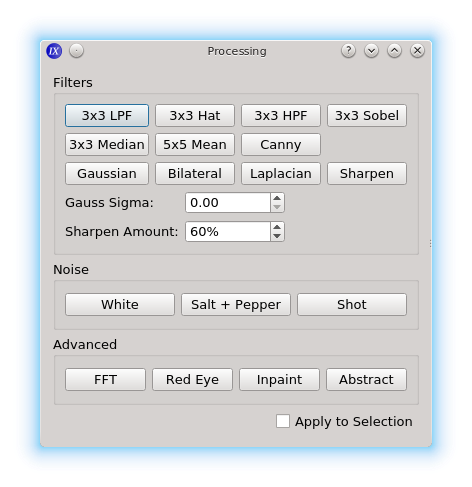Open the FFT advanced tool
This screenshot has height=487, width=472.
pos(105,380)
